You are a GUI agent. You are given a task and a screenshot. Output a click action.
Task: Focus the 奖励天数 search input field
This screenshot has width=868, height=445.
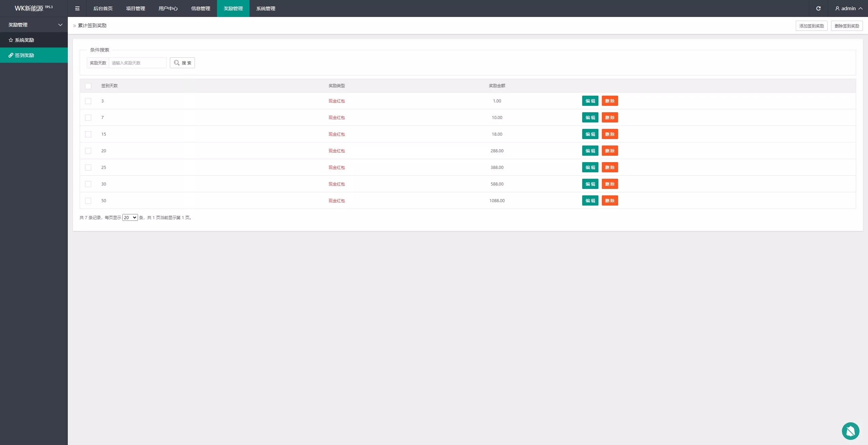tap(137, 63)
